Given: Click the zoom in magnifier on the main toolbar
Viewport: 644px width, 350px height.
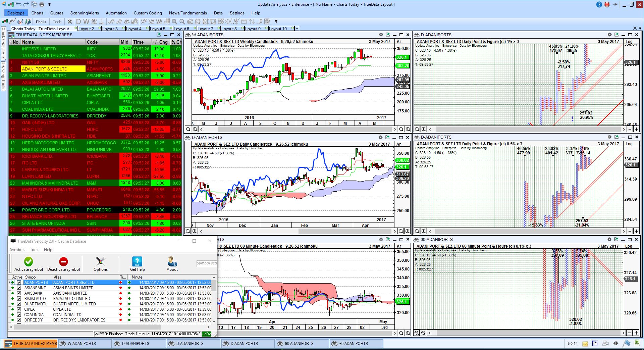Looking at the screenshot, I should click(x=174, y=21).
